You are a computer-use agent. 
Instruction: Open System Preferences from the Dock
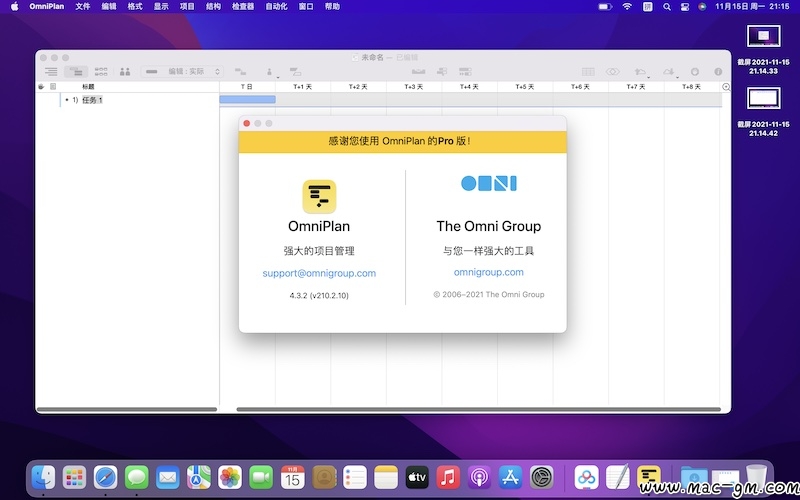(x=541, y=478)
